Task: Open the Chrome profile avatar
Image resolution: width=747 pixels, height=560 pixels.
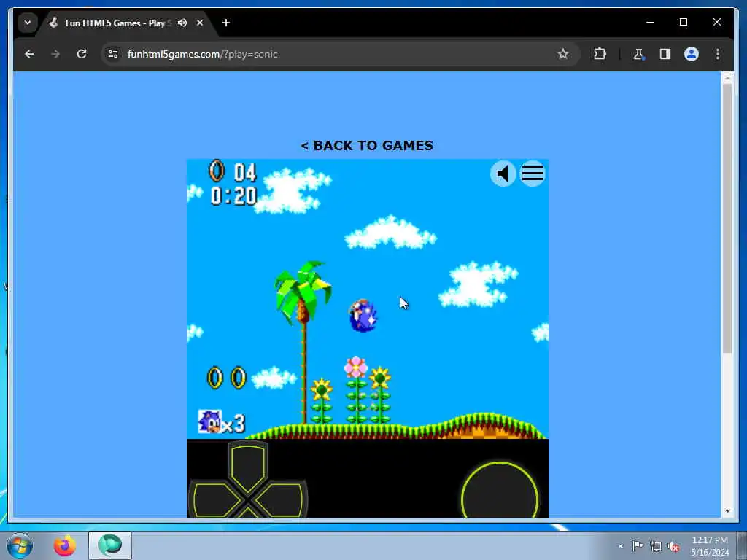Action: [x=692, y=54]
